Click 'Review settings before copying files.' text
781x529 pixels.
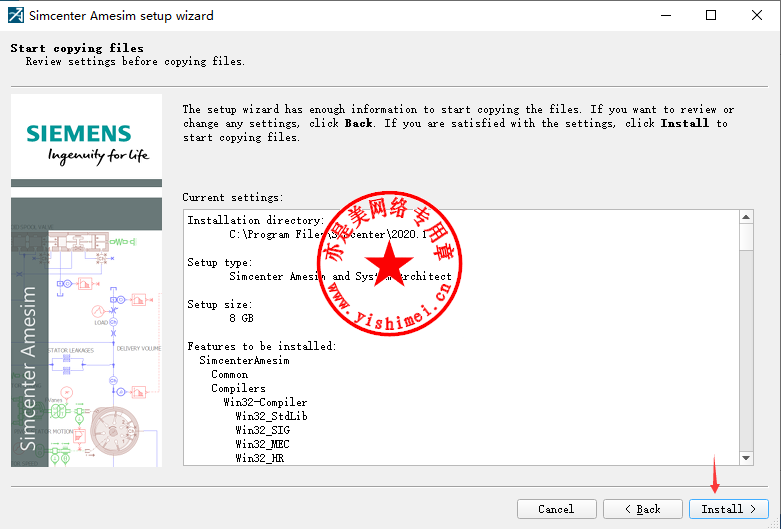tap(135, 61)
